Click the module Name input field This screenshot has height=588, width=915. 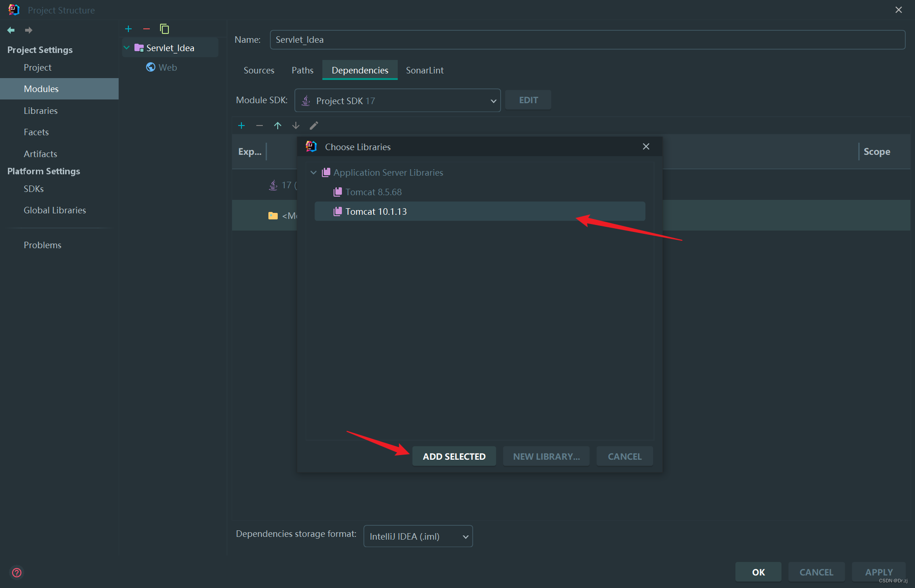(x=588, y=40)
